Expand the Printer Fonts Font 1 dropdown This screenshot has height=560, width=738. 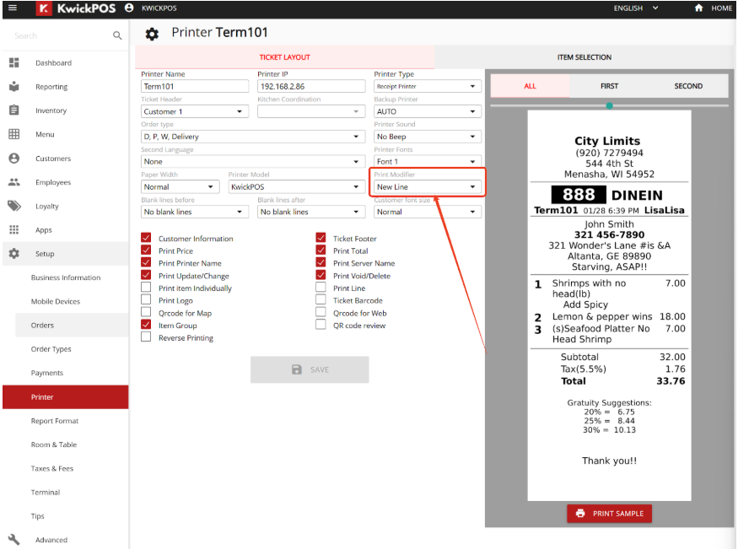click(428, 161)
